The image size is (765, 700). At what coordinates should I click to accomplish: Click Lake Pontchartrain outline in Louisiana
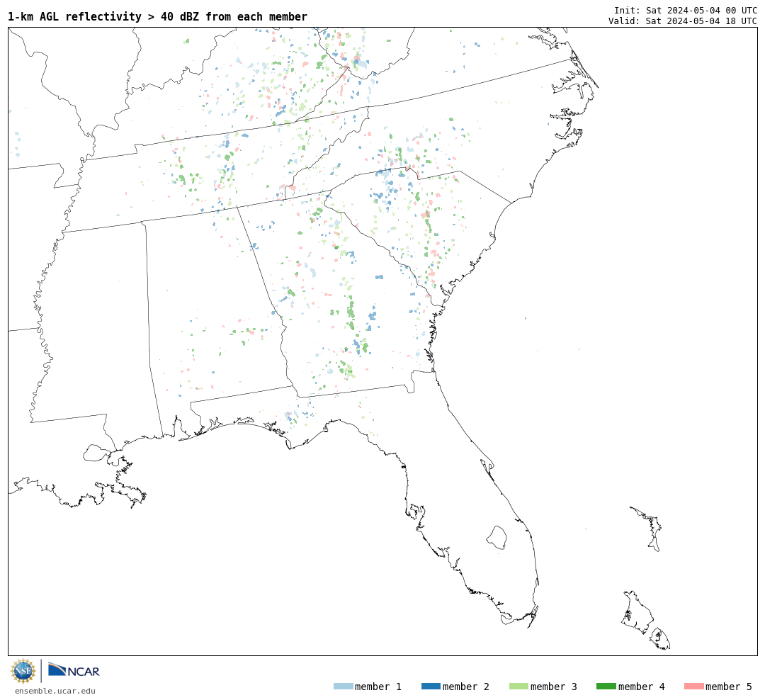coord(96,453)
